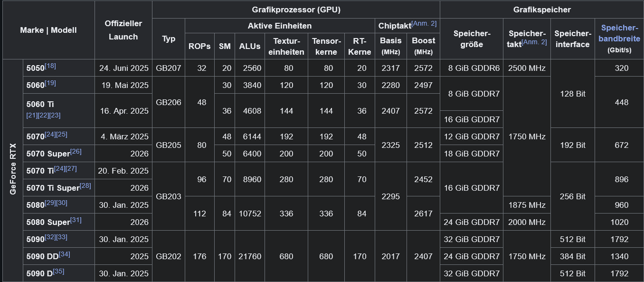Click the GPU type cell 'GB202'
Image resolution: width=644 pixels, height=282 pixels.
pyautogui.click(x=169, y=256)
